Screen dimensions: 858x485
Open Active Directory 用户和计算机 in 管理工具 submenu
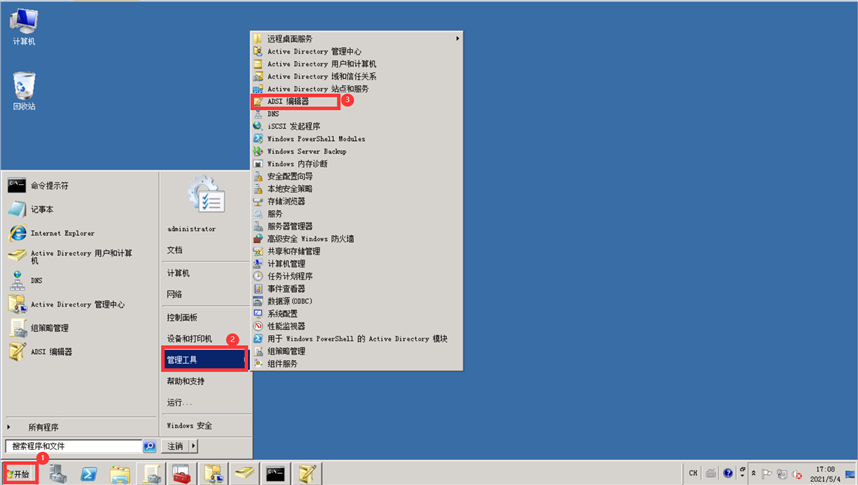[x=356, y=64]
